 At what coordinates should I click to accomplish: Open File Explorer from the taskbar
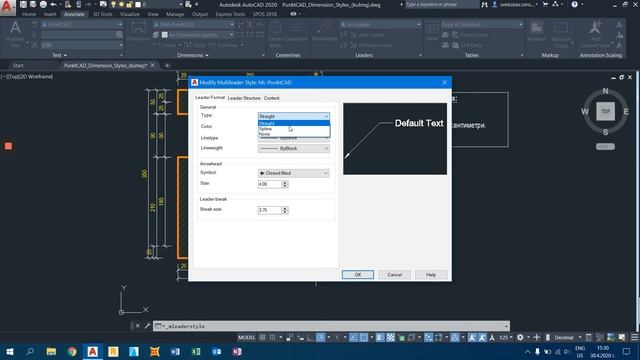point(51,351)
